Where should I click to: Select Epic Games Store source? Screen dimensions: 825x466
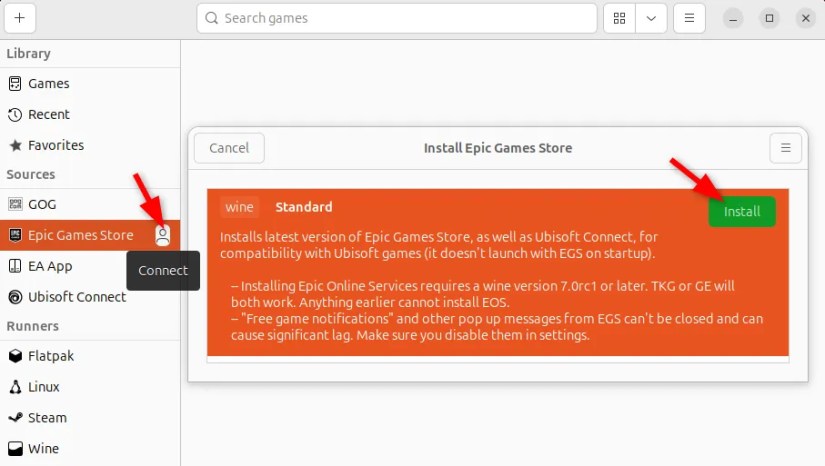click(x=90, y=235)
